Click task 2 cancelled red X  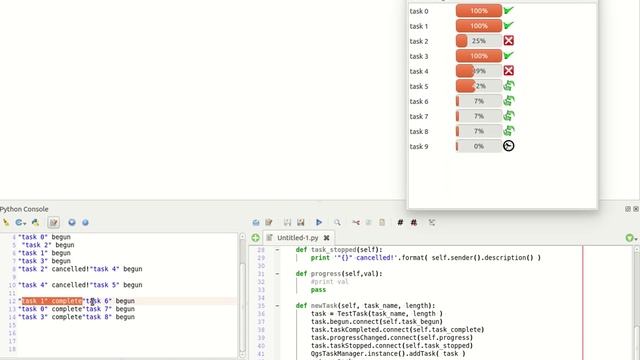pyautogui.click(x=509, y=41)
